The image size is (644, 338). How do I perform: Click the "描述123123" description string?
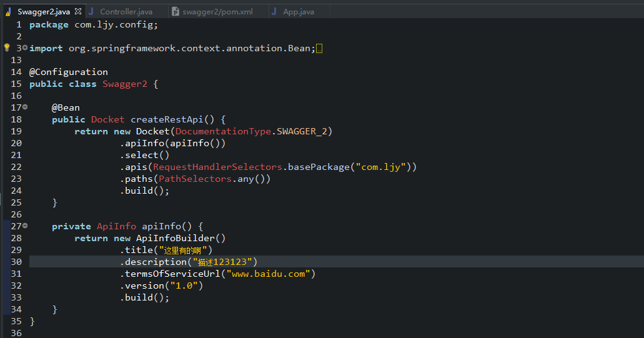(x=222, y=262)
